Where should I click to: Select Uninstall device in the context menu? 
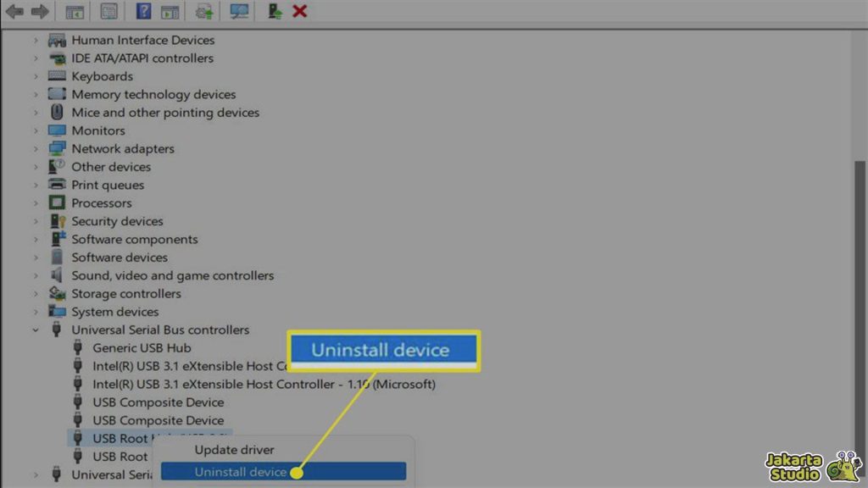(x=241, y=472)
